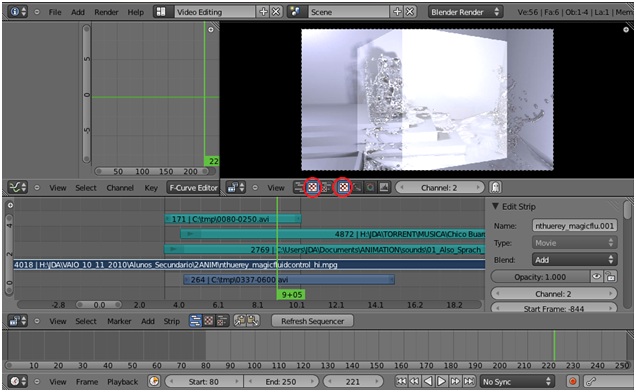636x392 pixels.
Task: Open the F-Curve editor type selector icon
Action: [x=18, y=187]
